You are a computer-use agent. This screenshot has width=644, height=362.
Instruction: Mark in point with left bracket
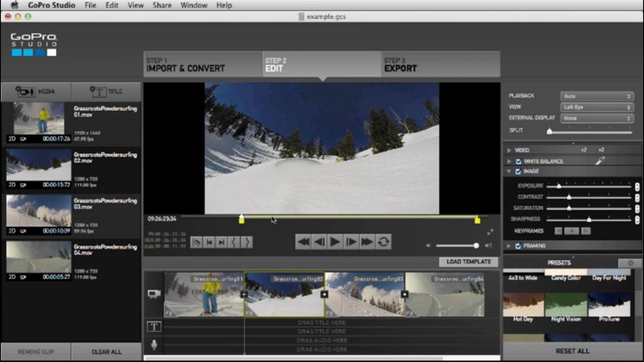(234, 242)
